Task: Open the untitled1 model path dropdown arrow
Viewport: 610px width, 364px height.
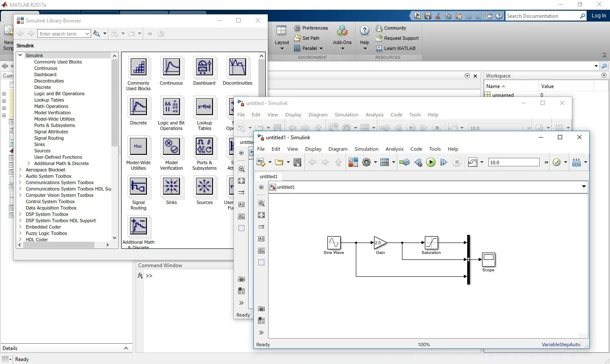Action: tap(584, 187)
